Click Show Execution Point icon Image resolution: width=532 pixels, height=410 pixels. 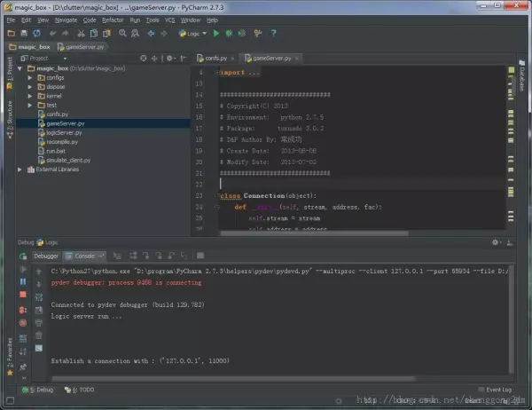click(x=117, y=256)
